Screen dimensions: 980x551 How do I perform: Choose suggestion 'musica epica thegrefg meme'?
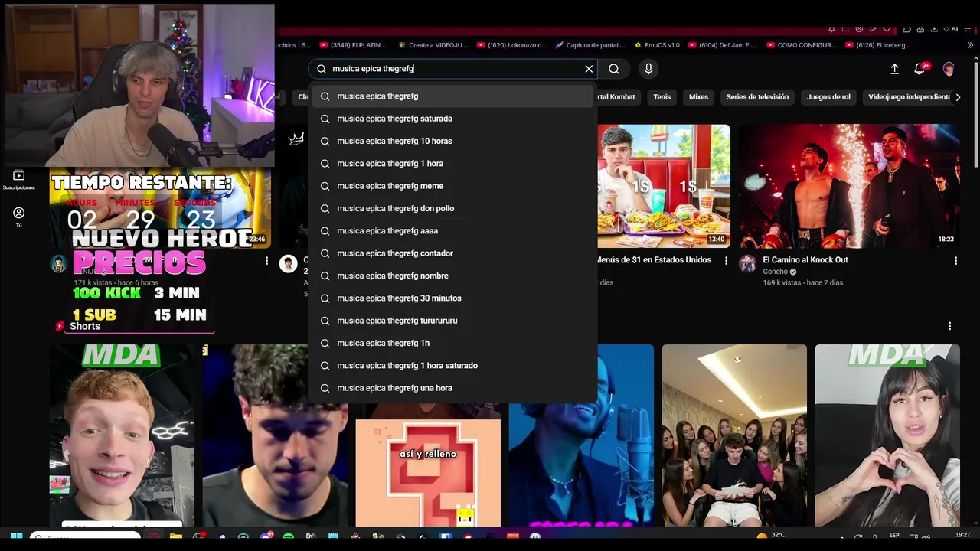(452, 186)
